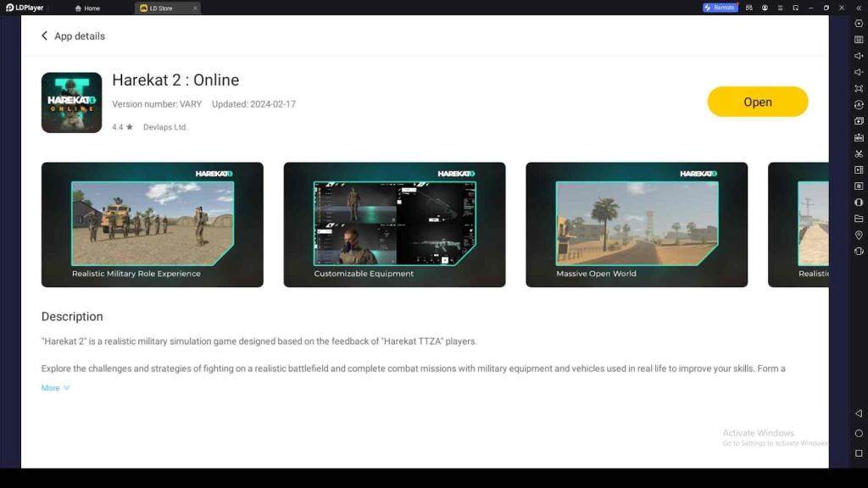Click the Remote button in title bar
Screen dimensions: 868x488
click(720, 8)
